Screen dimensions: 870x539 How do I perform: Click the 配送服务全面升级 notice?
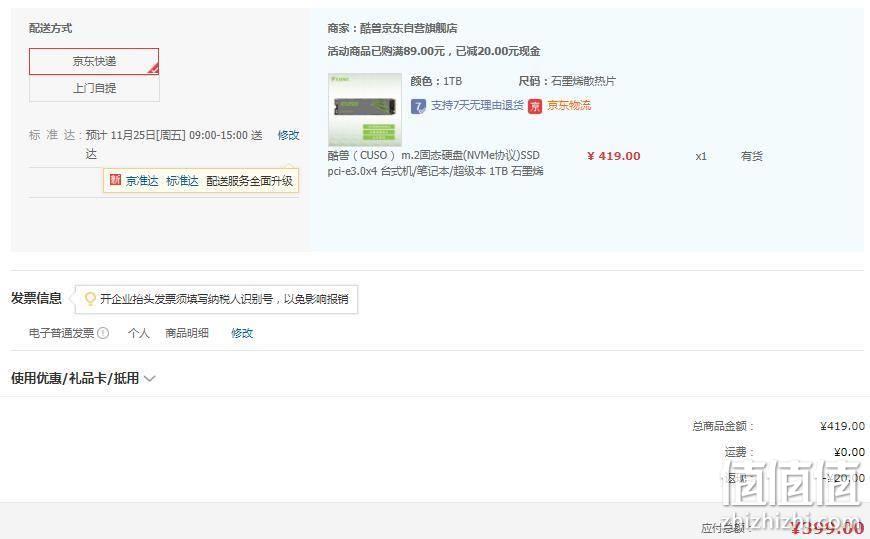pos(249,181)
